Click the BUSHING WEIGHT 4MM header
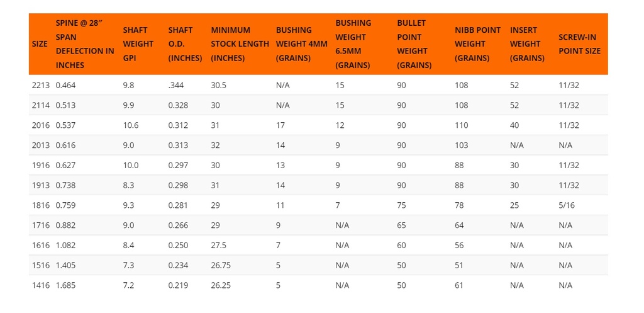Image resolution: width=644 pixels, height=313 pixels. coord(301,44)
